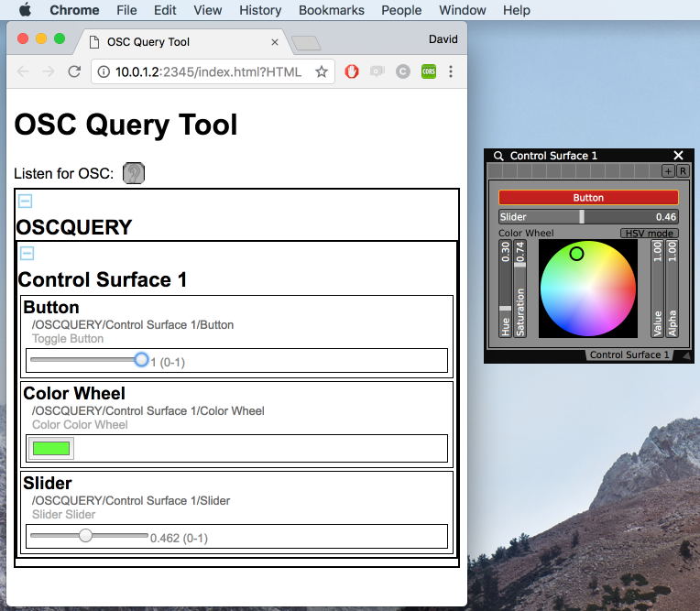The image size is (700, 611).
Task: Open a new tab in Chrome
Action: click(306, 42)
